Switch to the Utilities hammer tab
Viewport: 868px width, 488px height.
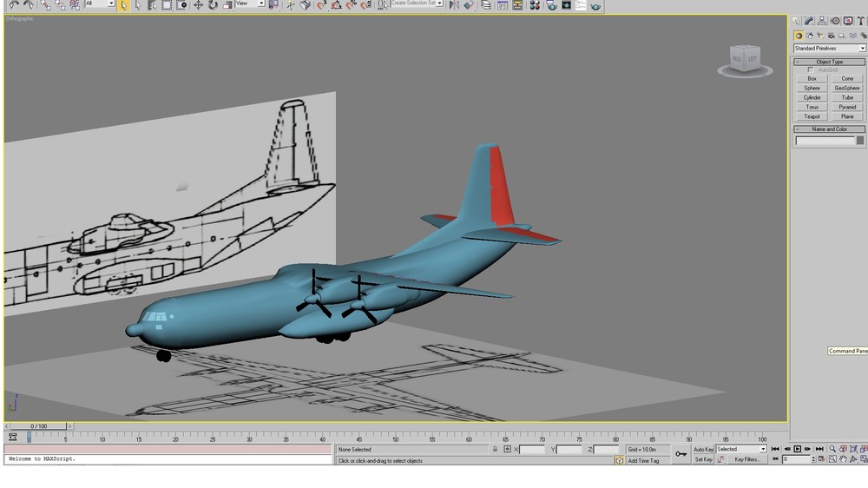click(x=861, y=21)
